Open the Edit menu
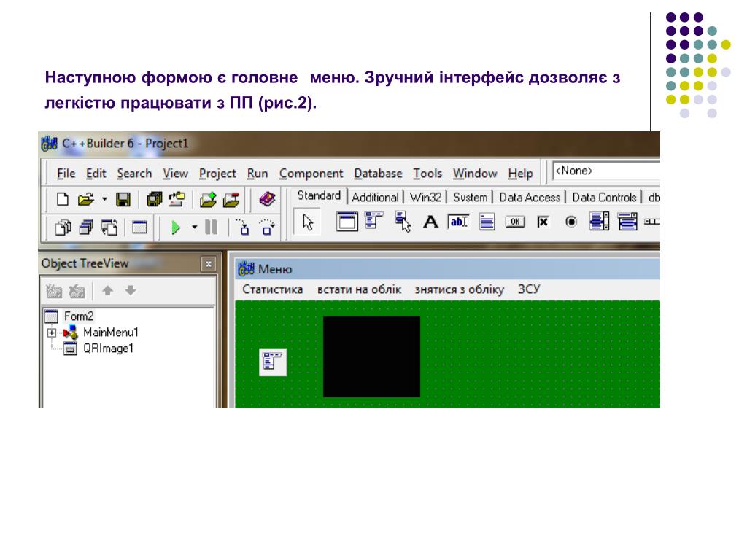Viewport: 747px width, 560px height. (96, 174)
